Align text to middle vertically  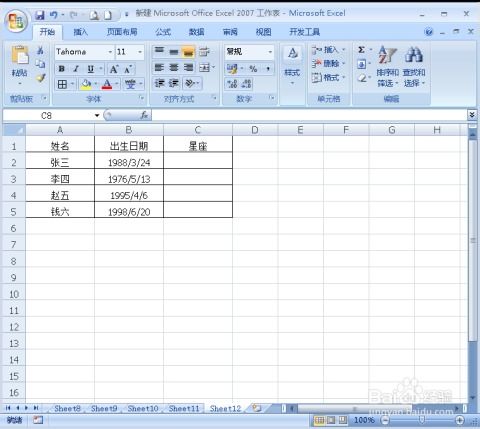174,51
